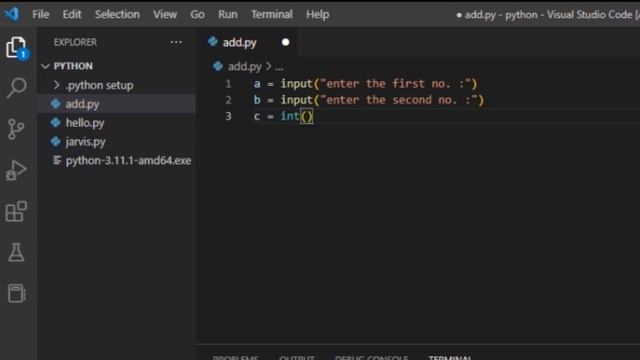The width and height of the screenshot is (640, 360).
Task: Click line number 3 in the gutter
Action: (228, 116)
